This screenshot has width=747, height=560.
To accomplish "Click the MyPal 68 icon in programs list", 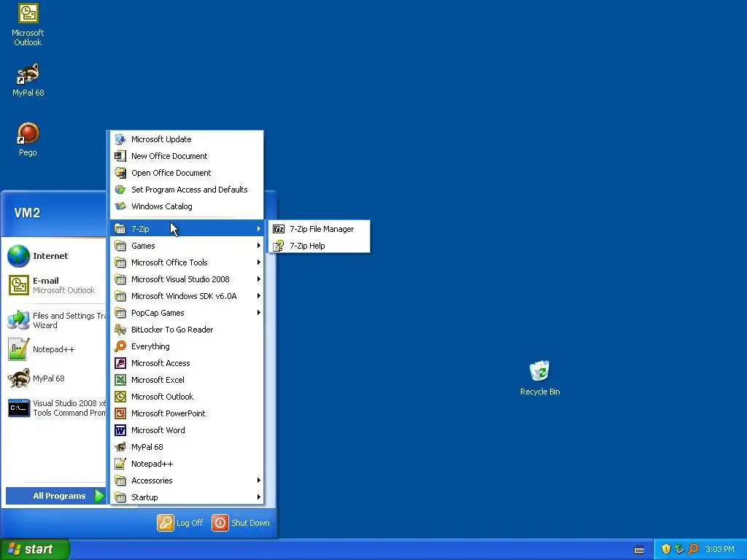I will [x=120, y=447].
